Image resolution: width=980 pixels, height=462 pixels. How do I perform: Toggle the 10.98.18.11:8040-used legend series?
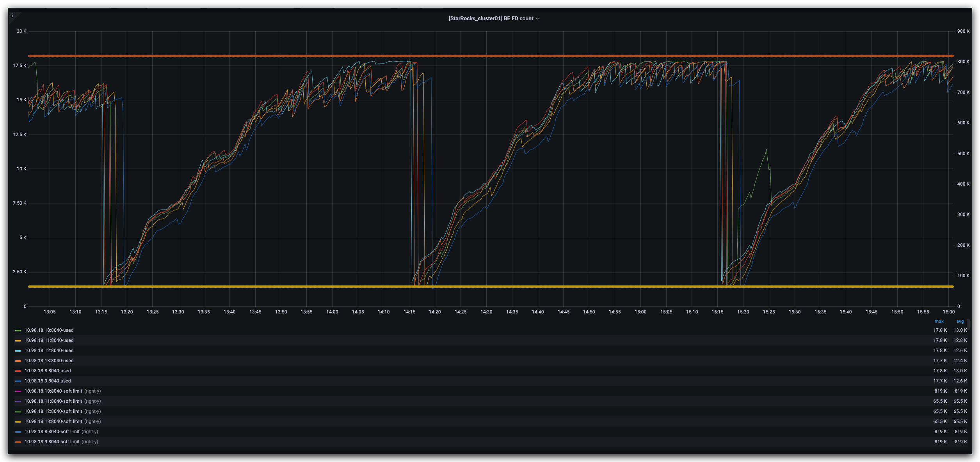click(x=49, y=340)
